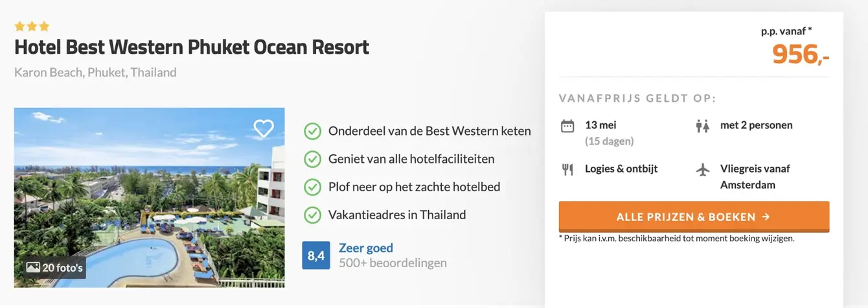Click the three-star rating icons
Viewport: 868px width, 308px height.
[32, 27]
